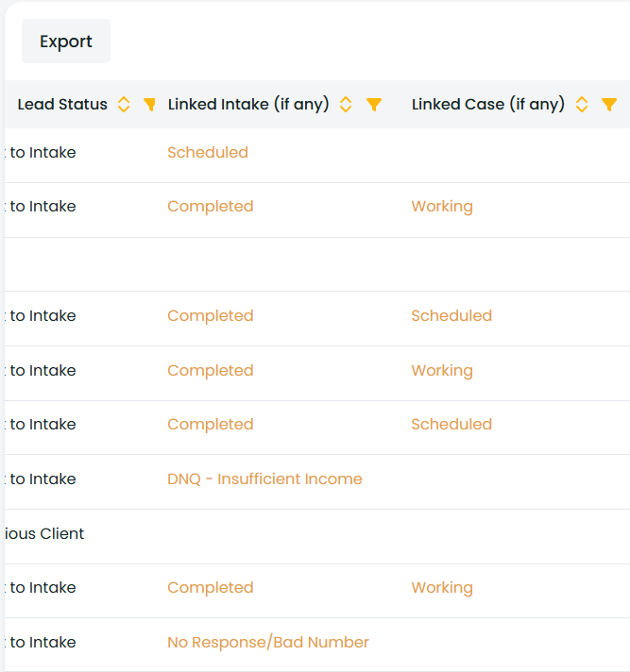Select the row with 'ious Client' lead status
This screenshot has width=630, height=672.
(45, 534)
